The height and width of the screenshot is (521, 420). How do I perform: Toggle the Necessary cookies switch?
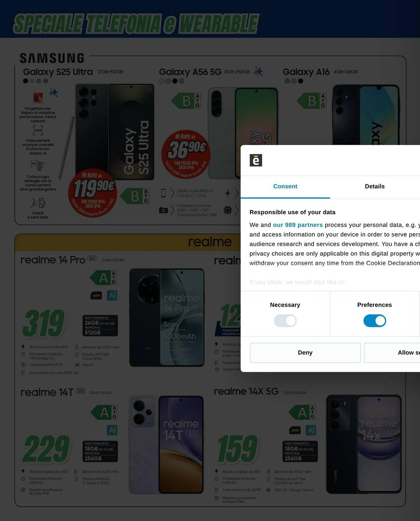(285, 321)
